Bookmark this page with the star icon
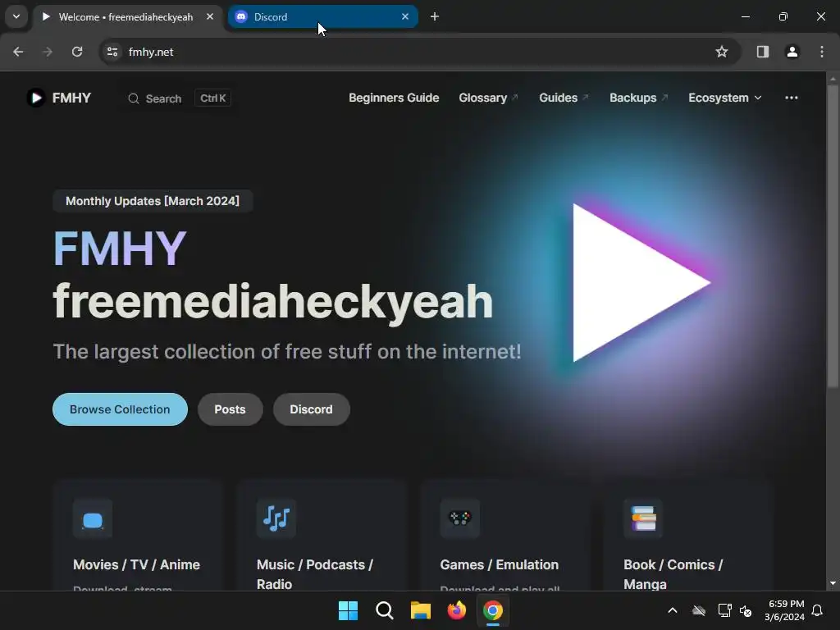Viewport: 840px width, 630px height. (x=722, y=52)
